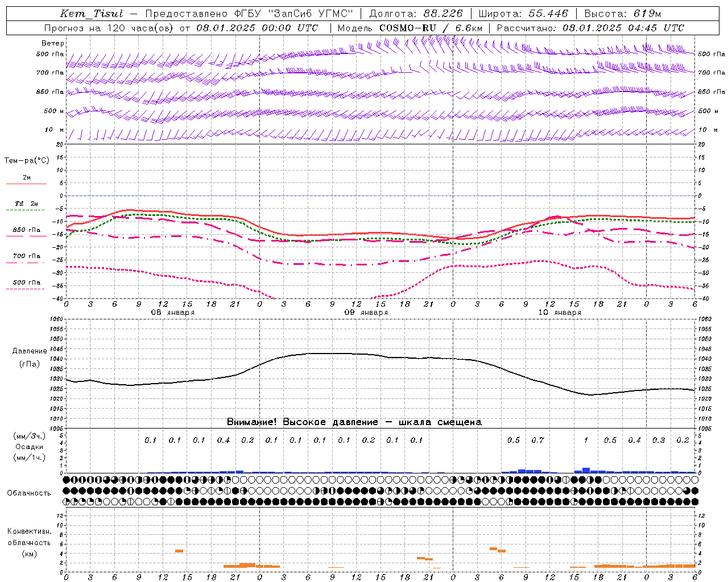Click the Давление axis title

coord(30,351)
